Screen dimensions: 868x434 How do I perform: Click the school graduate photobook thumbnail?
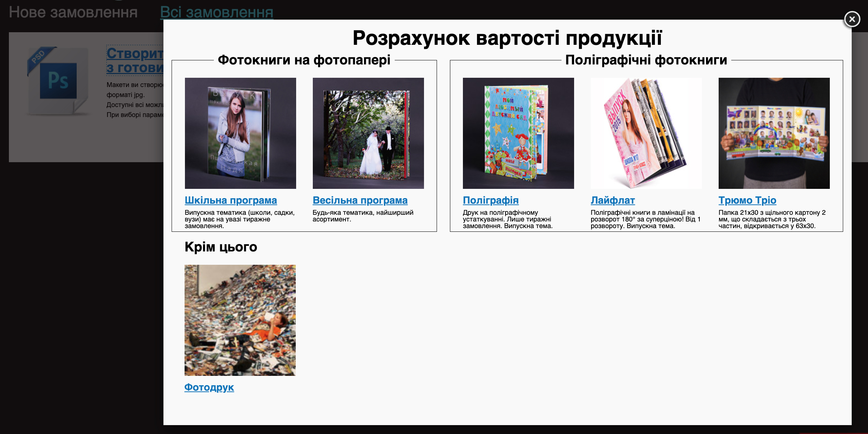click(240, 133)
